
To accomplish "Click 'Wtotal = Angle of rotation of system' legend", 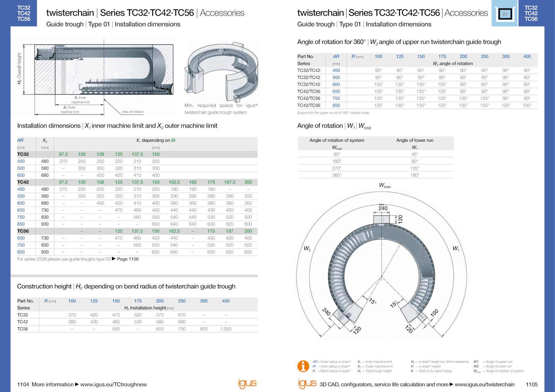I will pos(498,371).
